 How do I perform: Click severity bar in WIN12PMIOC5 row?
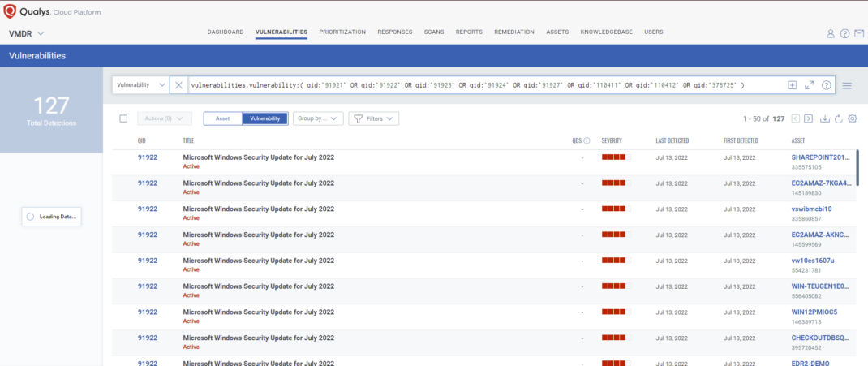pyautogui.click(x=617, y=312)
